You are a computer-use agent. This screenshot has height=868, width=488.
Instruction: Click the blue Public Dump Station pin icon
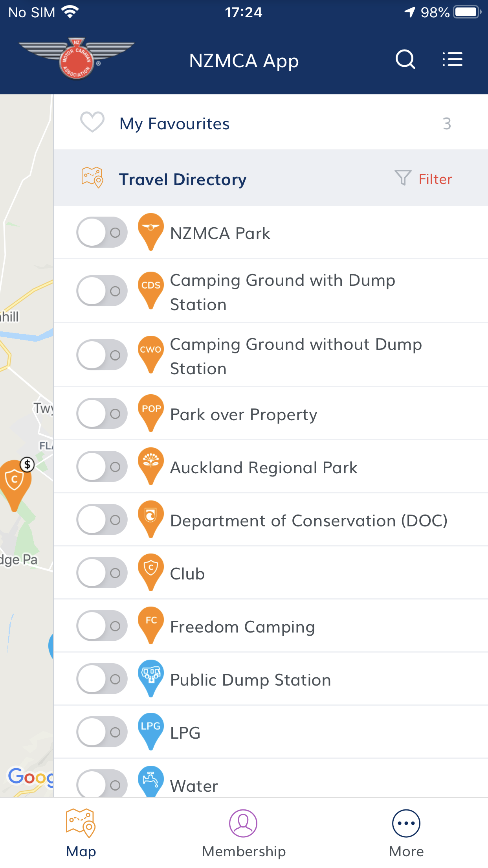pos(151,679)
